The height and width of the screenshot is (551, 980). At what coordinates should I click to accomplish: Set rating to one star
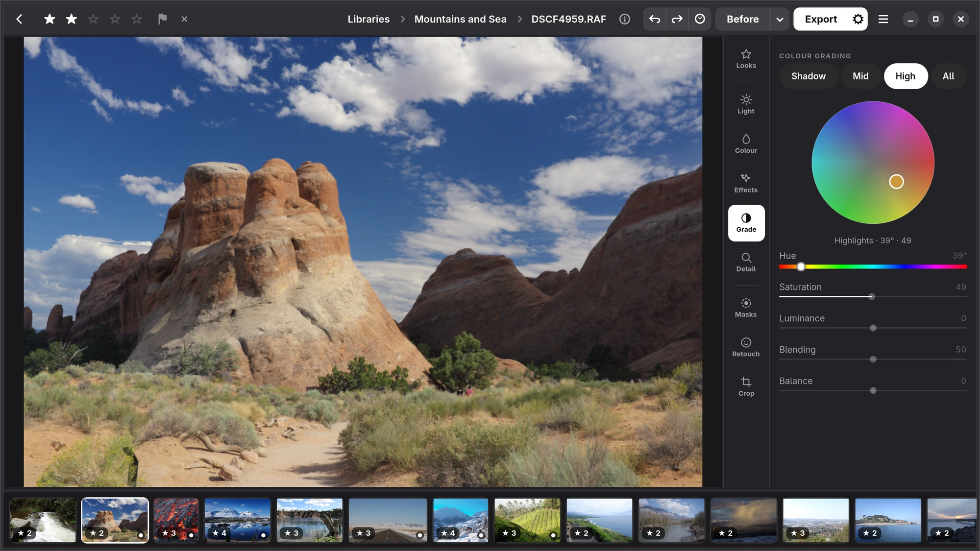coord(49,19)
